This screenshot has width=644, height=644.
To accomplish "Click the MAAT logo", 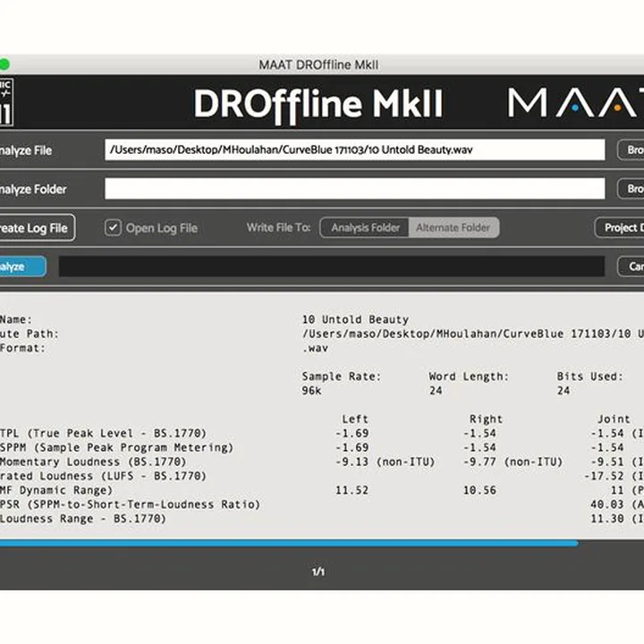I will point(576,103).
